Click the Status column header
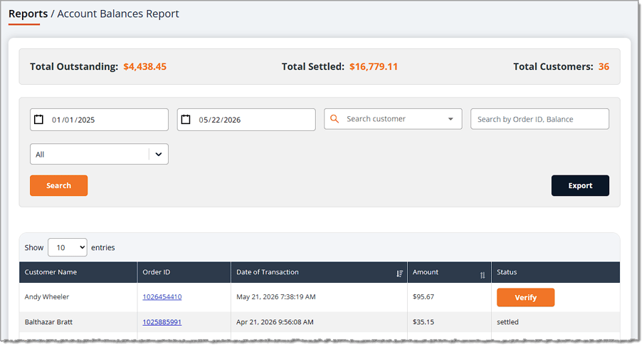This screenshot has height=347, width=644. [555, 272]
